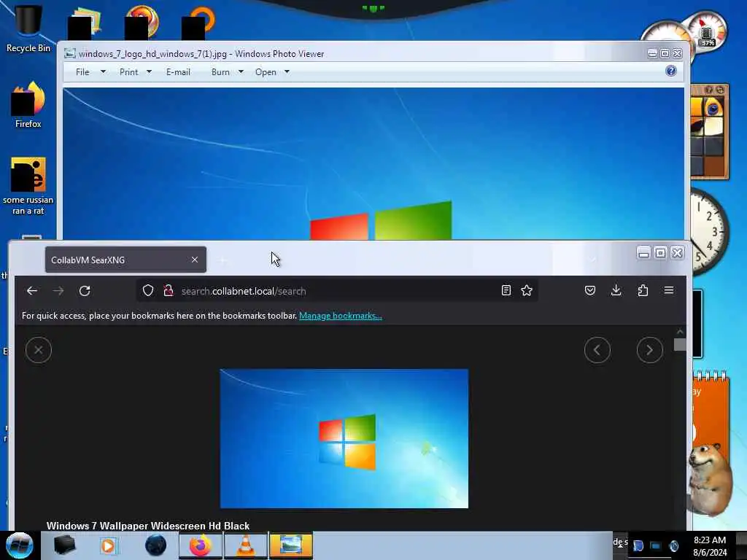The width and height of the screenshot is (747, 560).
Task: Click the picture puzzle gadget
Action: (x=709, y=133)
